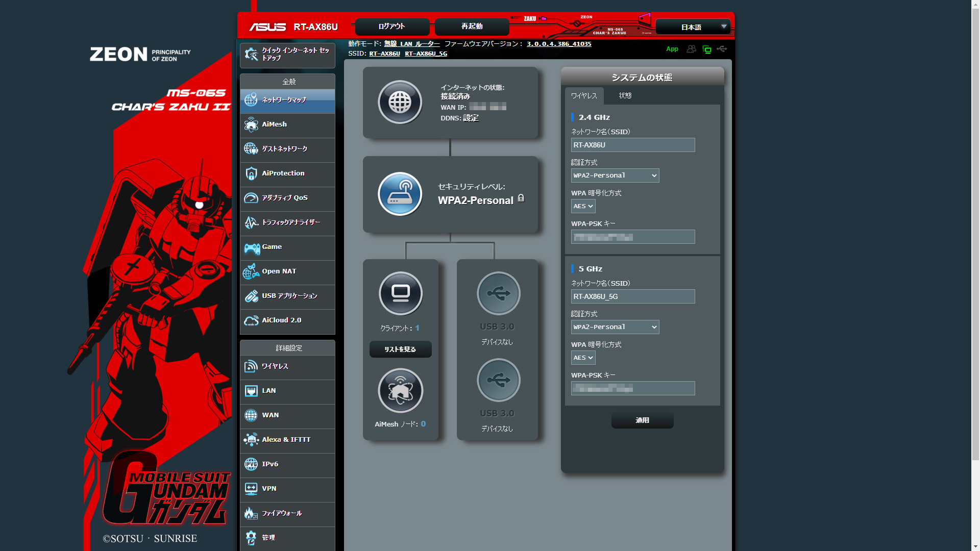Viewport: 980px width, 551px height.
Task: Click the wireless router security icon
Action: [400, 194]
